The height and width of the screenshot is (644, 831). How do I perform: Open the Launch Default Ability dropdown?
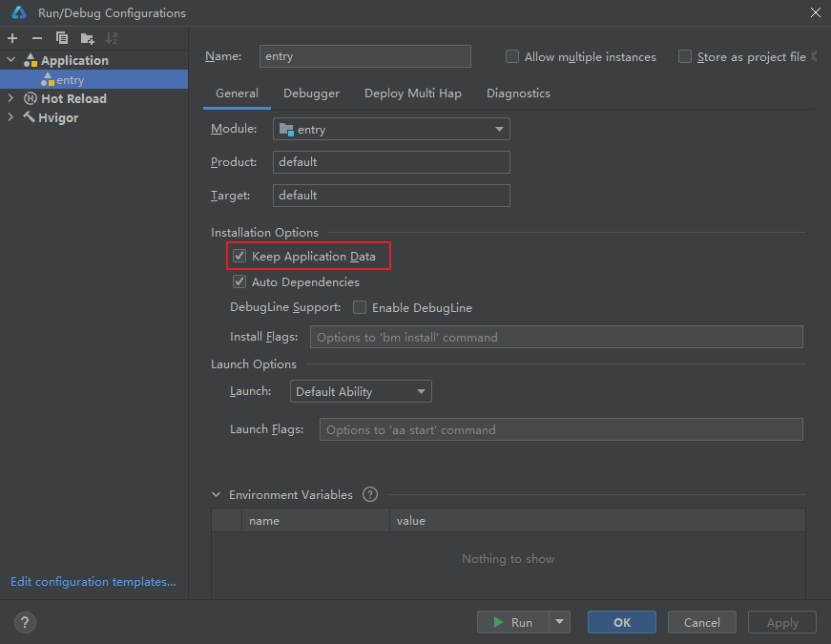tap(361, 391)
